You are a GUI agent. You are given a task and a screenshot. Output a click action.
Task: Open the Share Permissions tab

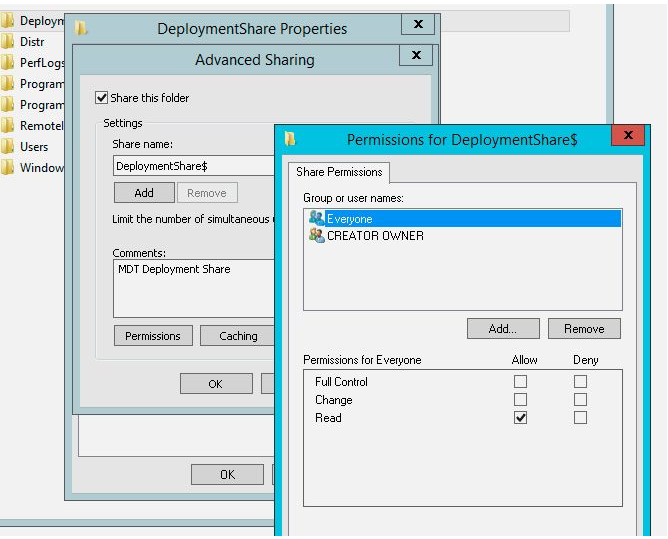point(339,172)
